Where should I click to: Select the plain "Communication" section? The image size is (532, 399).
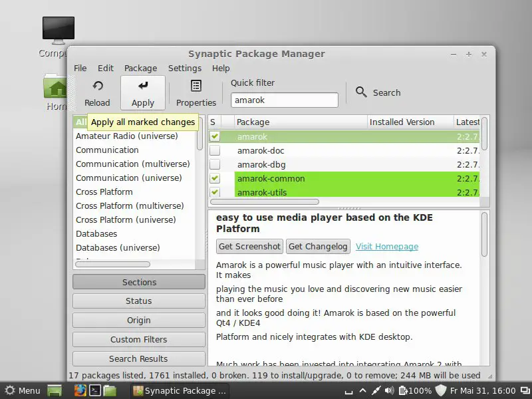tap(107, 150)
